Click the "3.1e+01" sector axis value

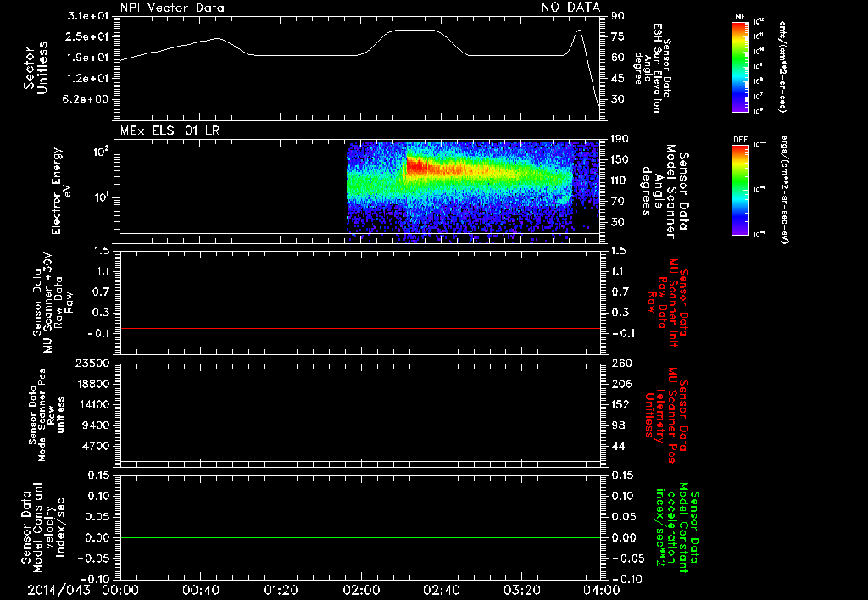coord(88,16)
